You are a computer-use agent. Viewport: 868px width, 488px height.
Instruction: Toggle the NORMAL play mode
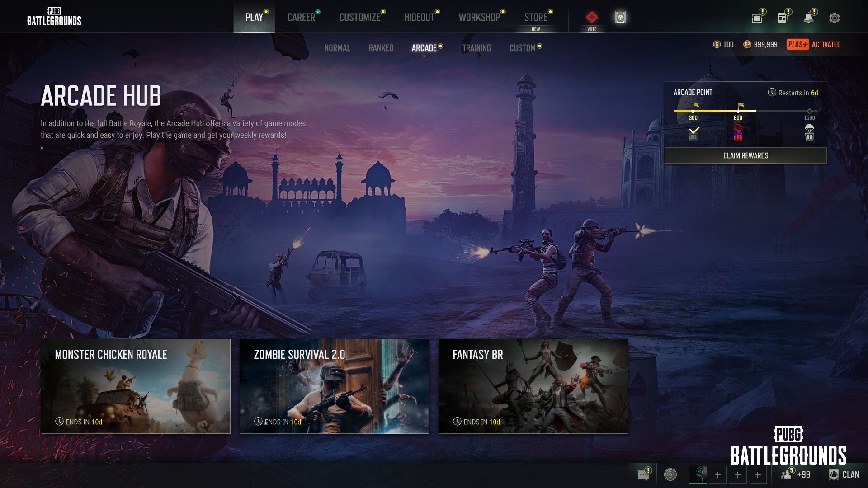point(337,47)
